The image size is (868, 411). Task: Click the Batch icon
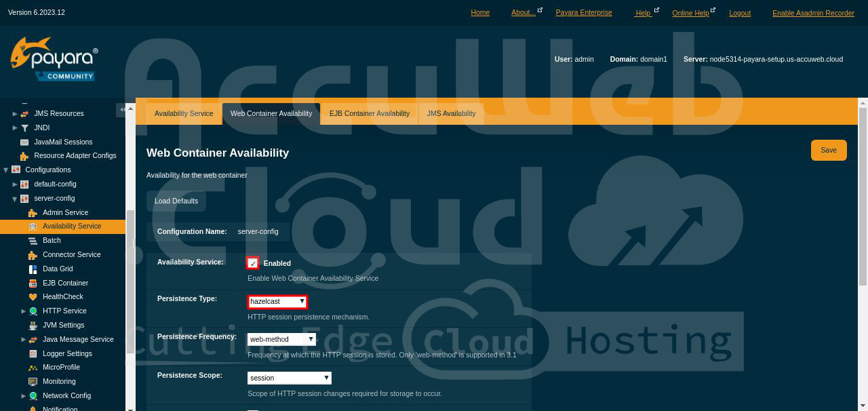33,241
